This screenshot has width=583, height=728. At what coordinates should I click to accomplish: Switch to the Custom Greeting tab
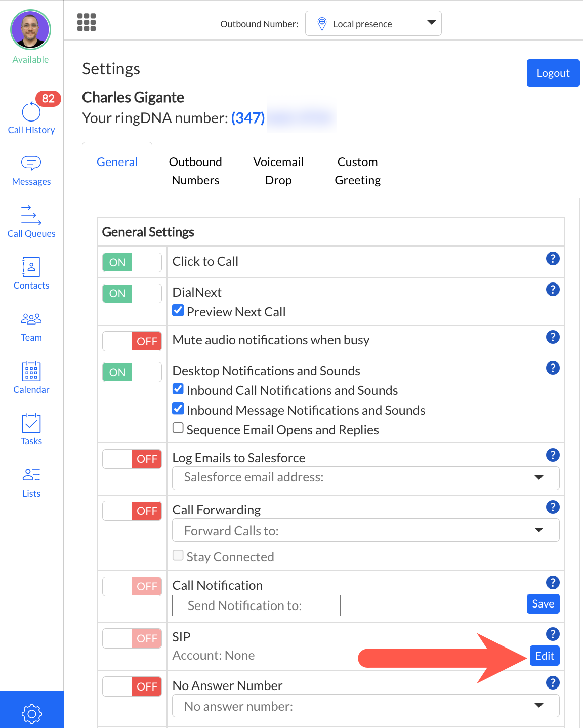point(357,171)
